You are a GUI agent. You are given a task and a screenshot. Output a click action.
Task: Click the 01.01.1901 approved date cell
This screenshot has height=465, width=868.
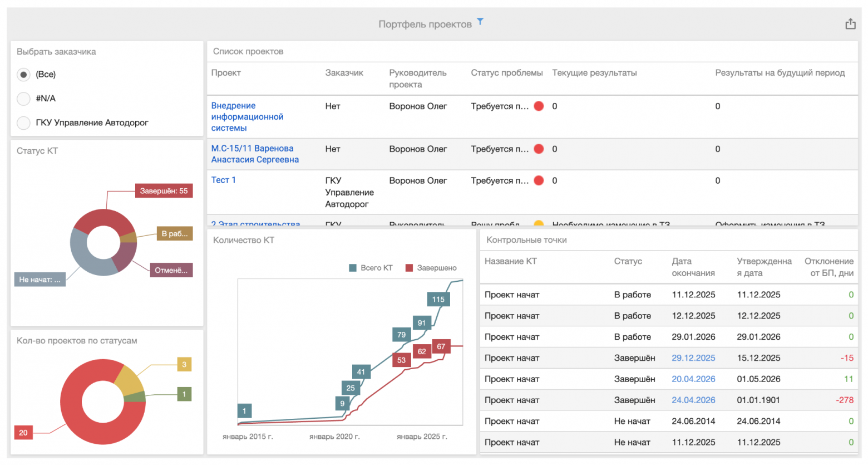tap(758, 400)
